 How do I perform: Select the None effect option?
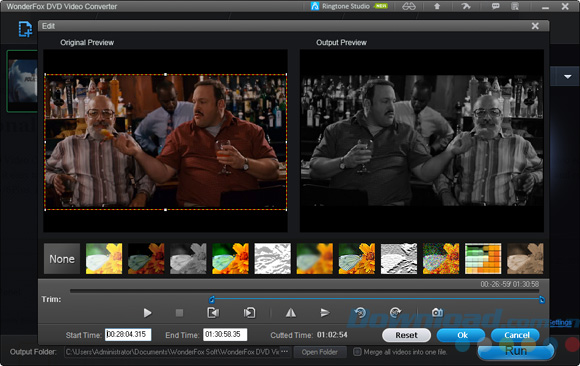click(62, 259)
